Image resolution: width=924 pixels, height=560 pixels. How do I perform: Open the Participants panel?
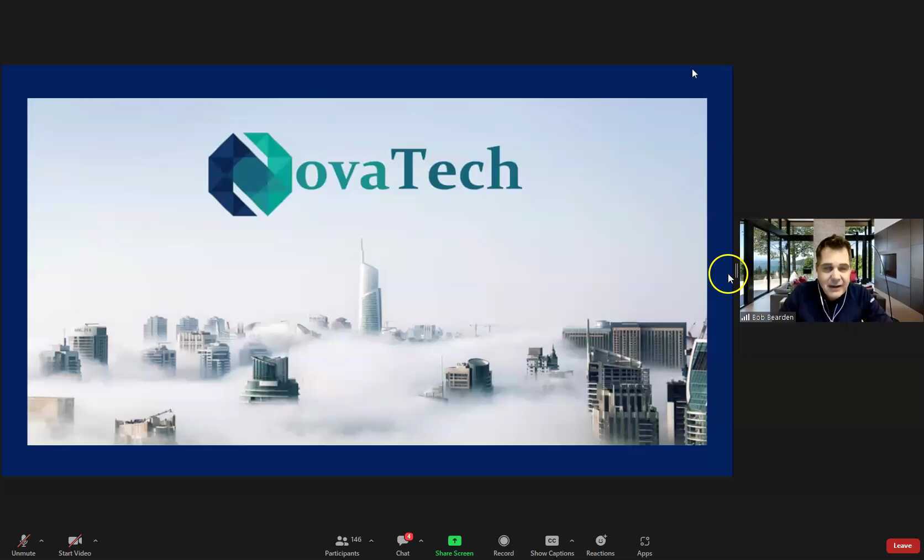[342, 545]
